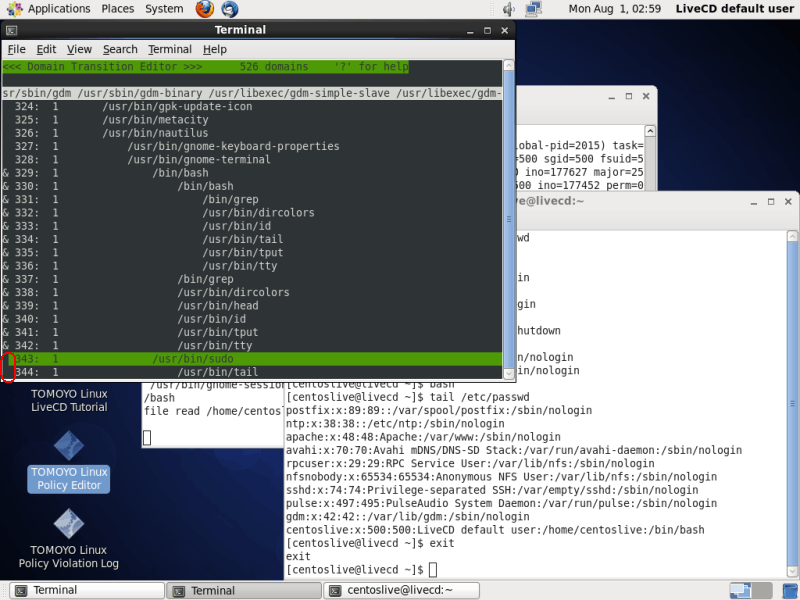Screen dimensions: 800x600
Task: Open the LiveCD default user menu
Action: (734, 9)
